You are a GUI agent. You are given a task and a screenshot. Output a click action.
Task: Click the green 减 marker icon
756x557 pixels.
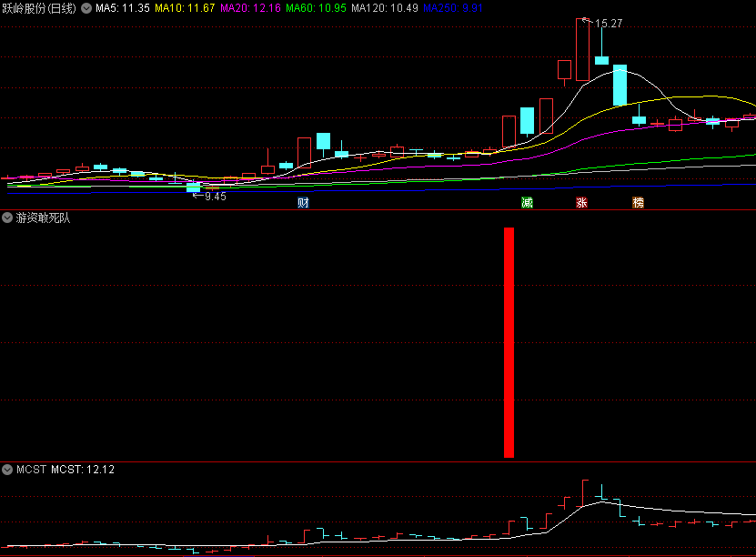[x=527, y=203]
